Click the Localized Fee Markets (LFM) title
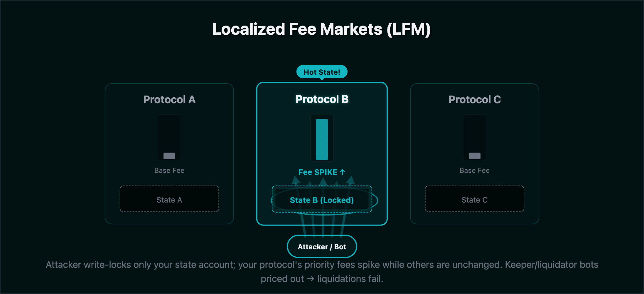Viewport: 644px width, 294px height. (322, 29)
